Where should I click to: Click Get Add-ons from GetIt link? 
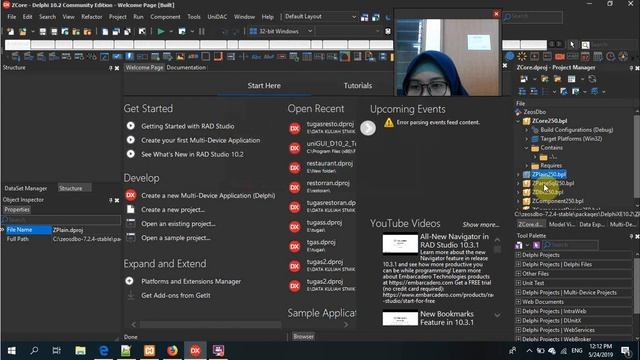coord(176,296)
